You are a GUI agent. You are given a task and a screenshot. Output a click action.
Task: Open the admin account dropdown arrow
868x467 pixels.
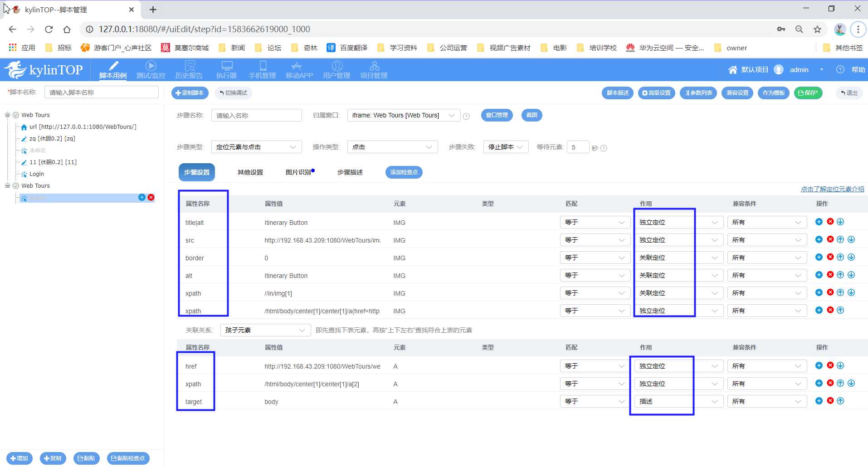[x=821, y=69]
